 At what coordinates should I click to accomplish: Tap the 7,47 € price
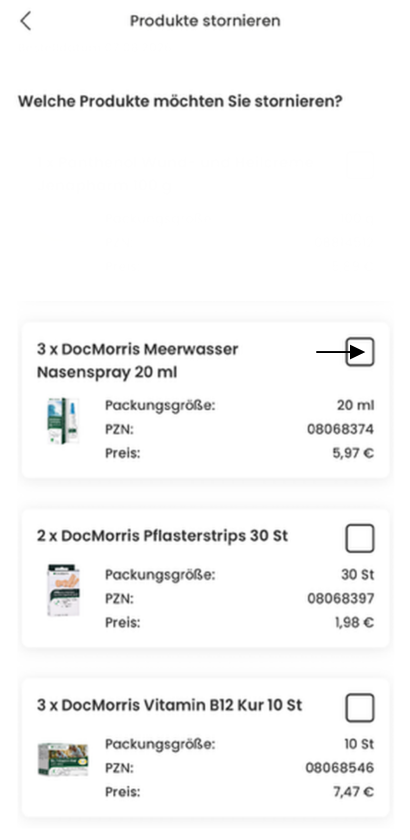tap(354, 792)
